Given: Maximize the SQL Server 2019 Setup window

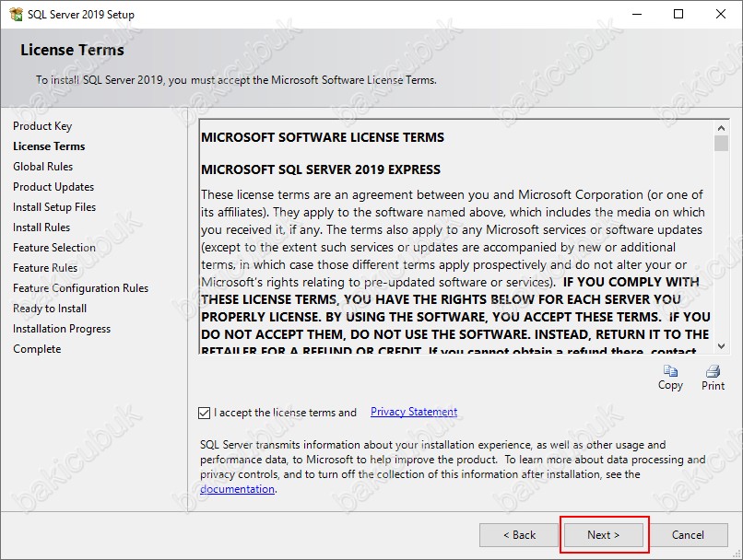Looking at the screenshot, I should pyautogui.click(x=678, y=14).
